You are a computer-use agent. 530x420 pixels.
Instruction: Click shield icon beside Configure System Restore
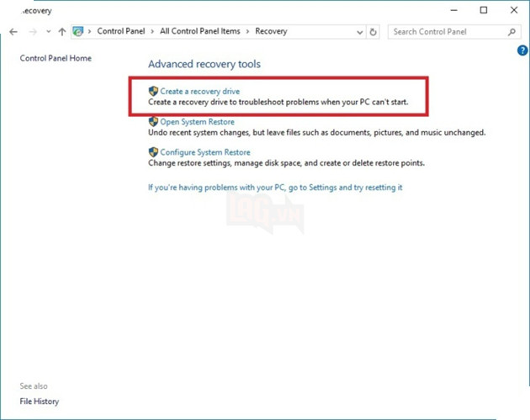point(153,152)
